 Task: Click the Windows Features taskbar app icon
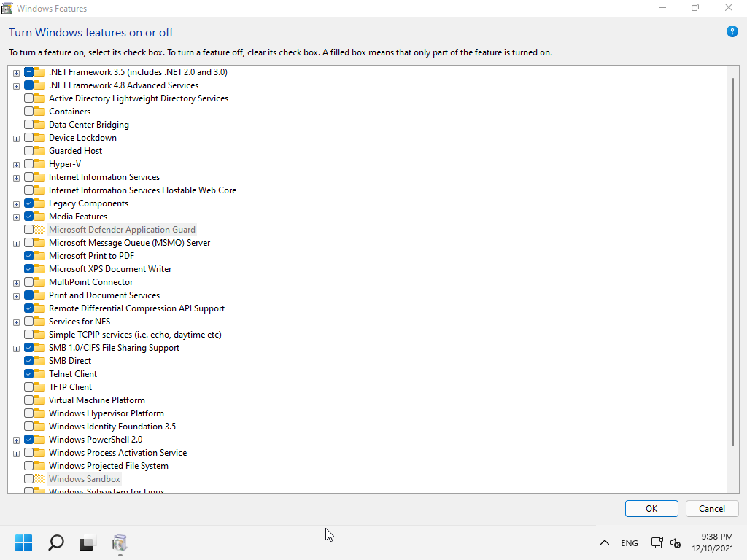click(x=120, y=542)
